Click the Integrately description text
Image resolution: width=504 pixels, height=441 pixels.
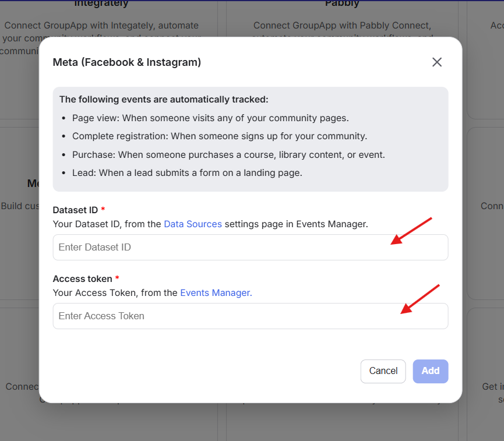(101, 26)
